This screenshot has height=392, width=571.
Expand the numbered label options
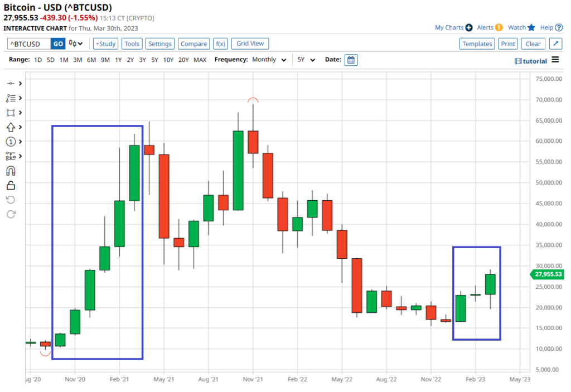pos(21,141)
